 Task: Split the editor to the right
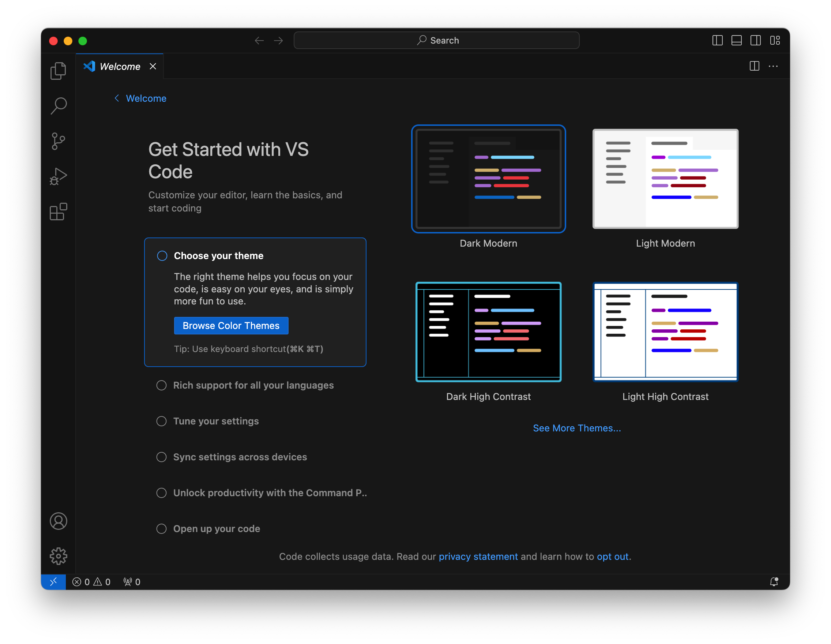pos(754,66)
